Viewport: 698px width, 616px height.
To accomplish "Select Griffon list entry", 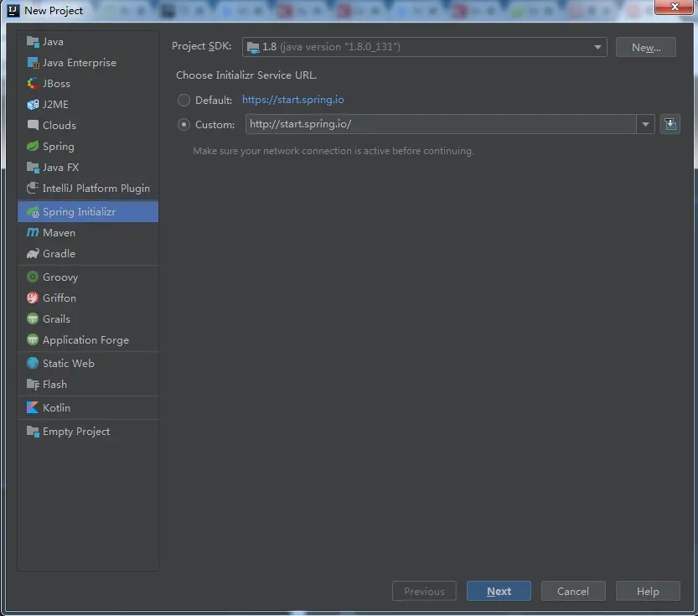I will (x=88, y=298).
